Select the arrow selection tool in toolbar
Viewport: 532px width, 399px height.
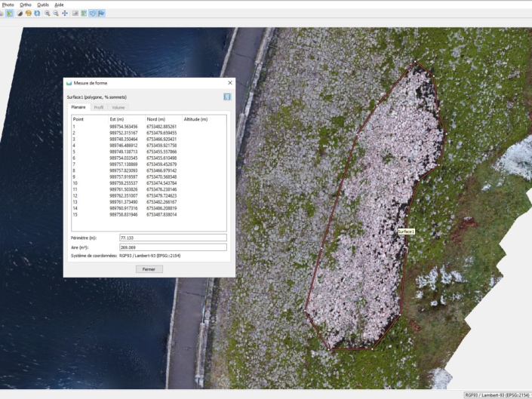pos(10,13)
